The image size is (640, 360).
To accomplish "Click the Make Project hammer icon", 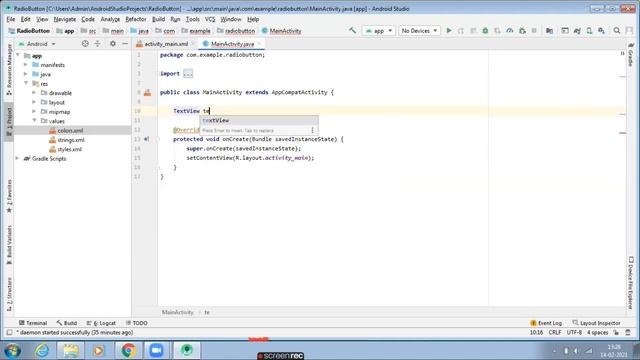I will tap(352, 31).
